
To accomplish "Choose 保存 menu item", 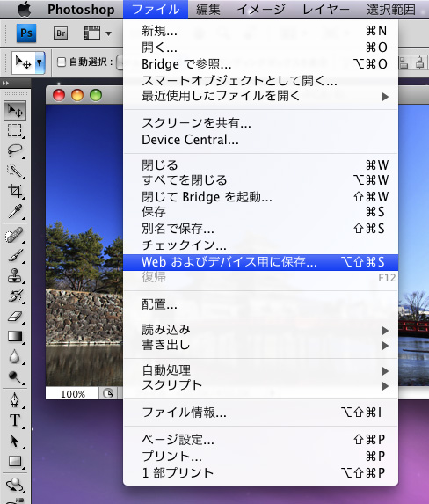I will (x=260, y=212).
